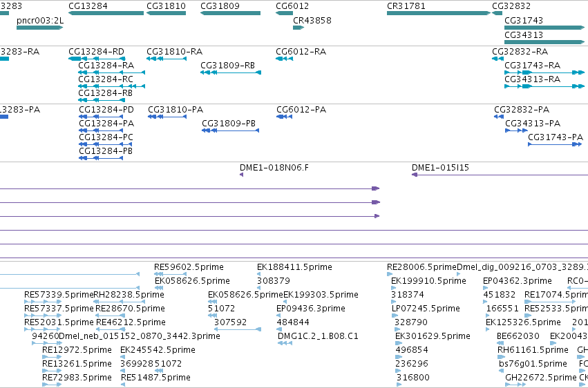Open the RE12972.5prime EST label
Screen dimensions: 588x388
pyautogui.click(x=77, y=350)
